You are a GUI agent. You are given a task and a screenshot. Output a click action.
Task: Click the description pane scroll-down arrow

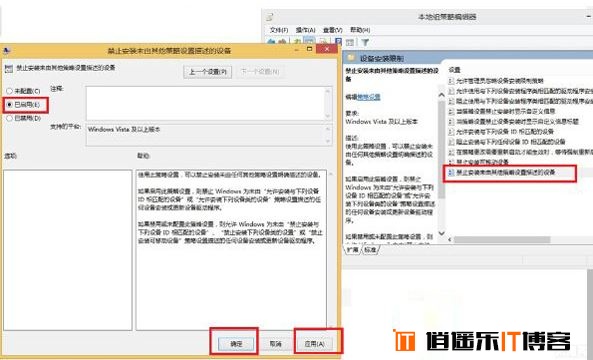tap(441, 233)
